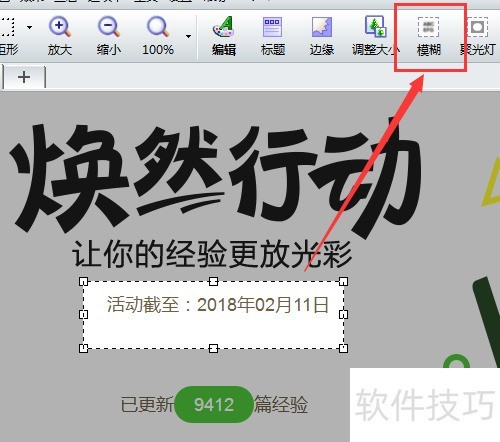The image size is (500, 442).
Task: Open the Edit (编辑) tool
Action: click(224, 36)
